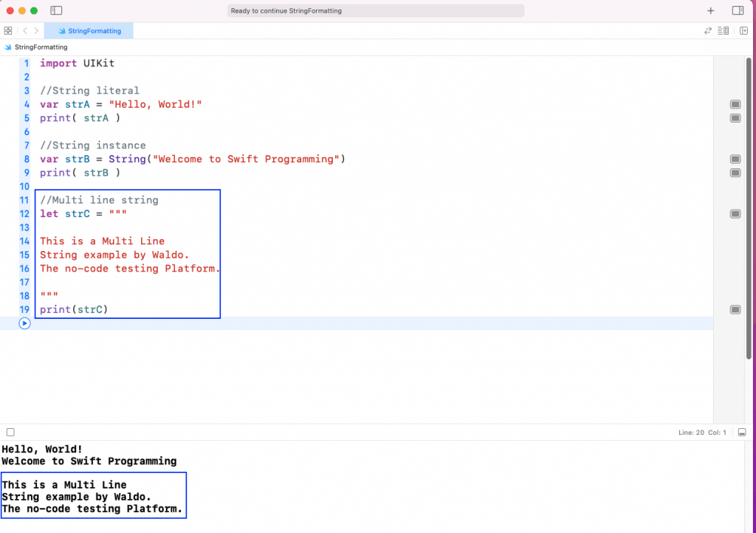Show the inspector panel on the right

pyautogui.click(x=737, y=10)
